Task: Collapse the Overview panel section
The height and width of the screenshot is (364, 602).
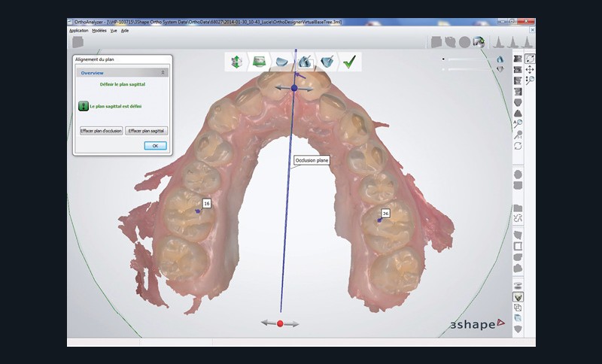Action: tap(163, 73)
